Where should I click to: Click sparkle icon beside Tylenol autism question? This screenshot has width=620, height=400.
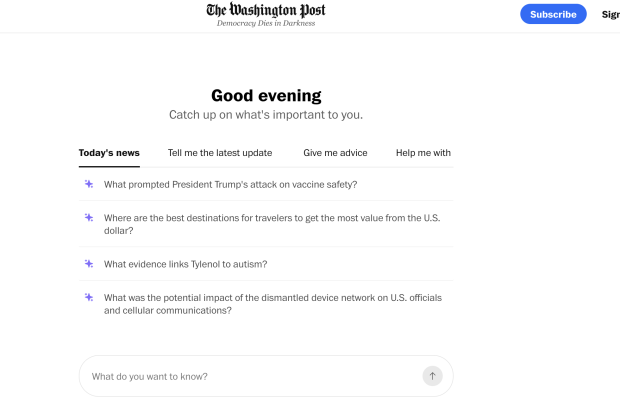tap(89, 264)
